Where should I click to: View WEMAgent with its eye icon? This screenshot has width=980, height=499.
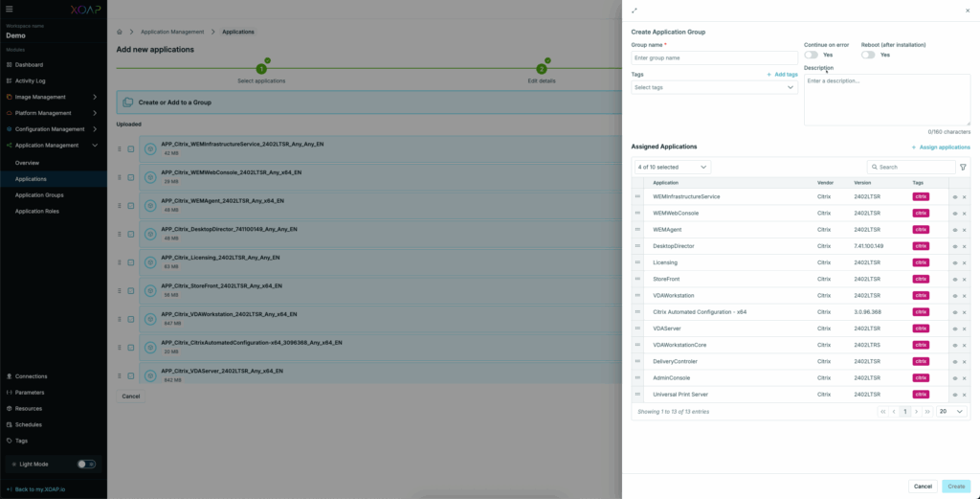[x=955, y=230]
